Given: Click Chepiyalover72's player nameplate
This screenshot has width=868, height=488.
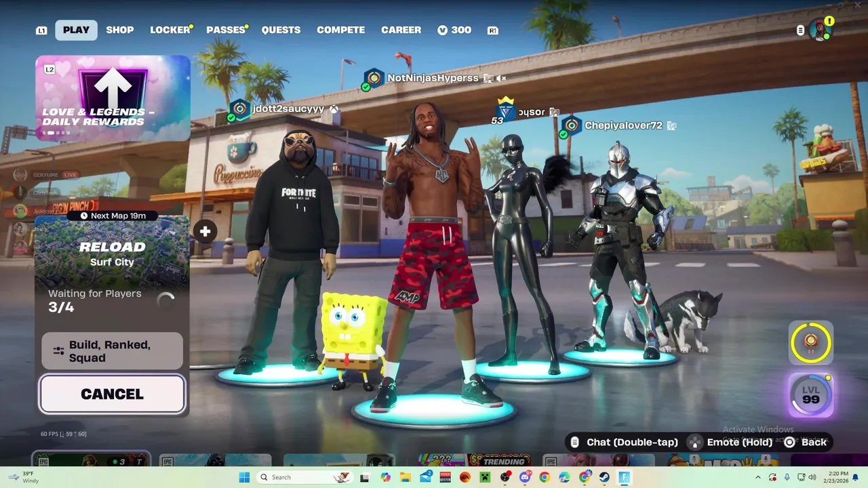Looking at the screenshot, I should click(x=623, y=125).
